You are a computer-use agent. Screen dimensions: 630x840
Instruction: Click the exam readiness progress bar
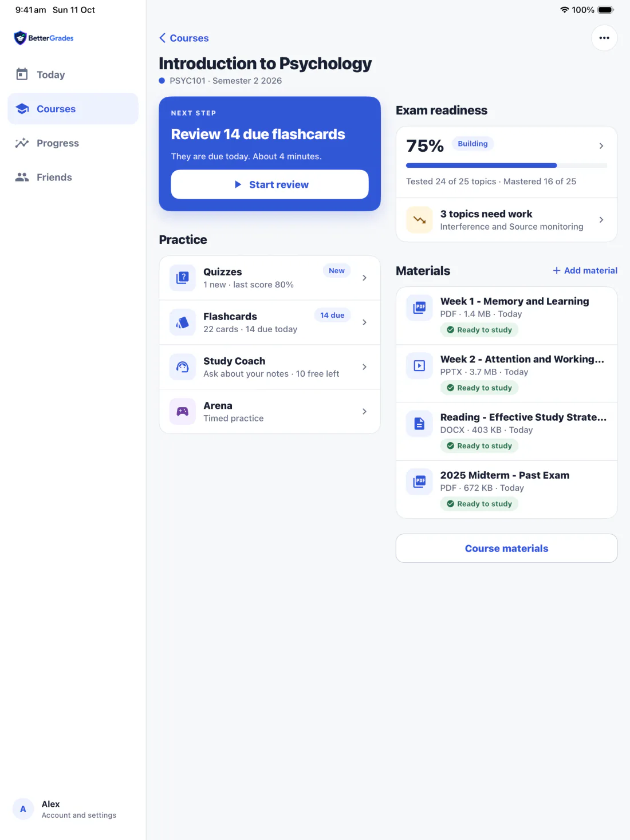tap(506, 165)
